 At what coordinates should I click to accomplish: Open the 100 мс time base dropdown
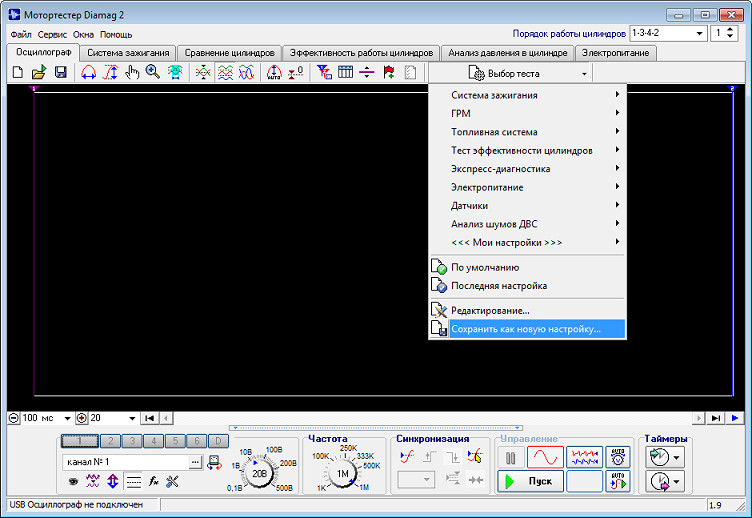click(67, 418)
